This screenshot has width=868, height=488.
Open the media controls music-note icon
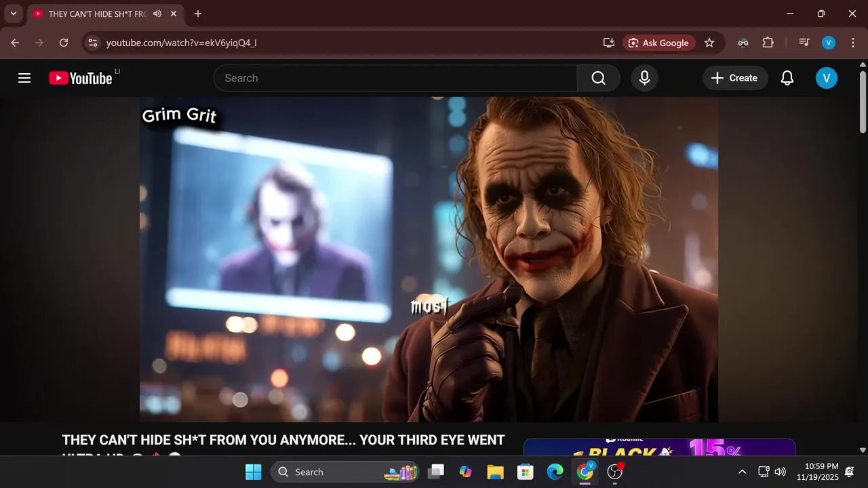804,43
